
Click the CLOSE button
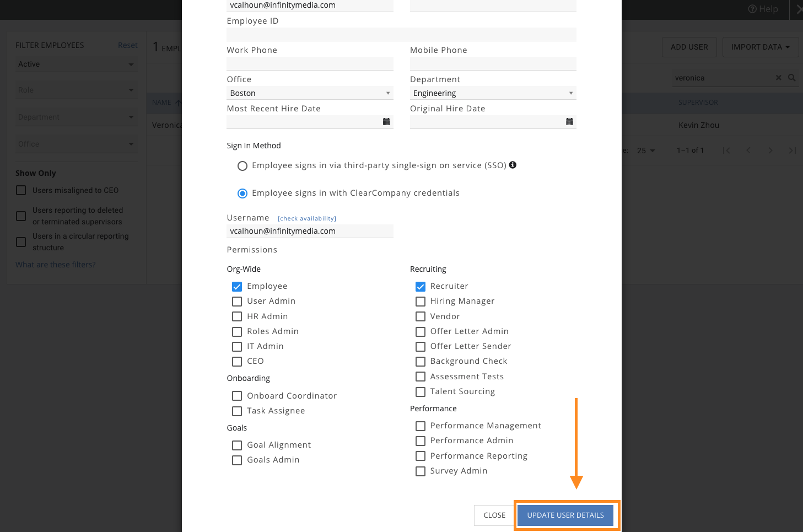(494, 515)
